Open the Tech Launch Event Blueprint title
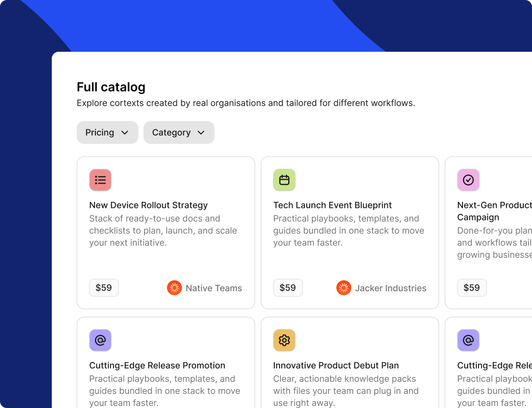The width and height of the screenshot is (532, 408). pyautogui.click(x=332, y=205)
